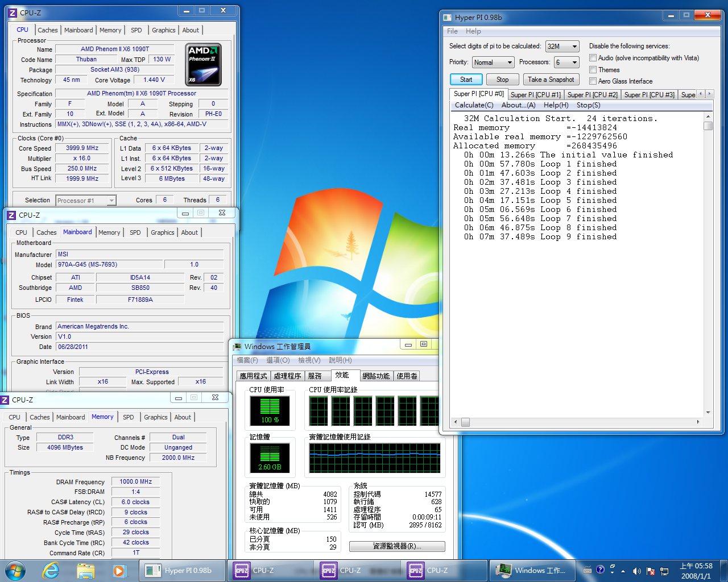The height and width of the screenshot is (582, 728).
Task: Open the volume speaker tray icon
Action: tap(636, 571)
